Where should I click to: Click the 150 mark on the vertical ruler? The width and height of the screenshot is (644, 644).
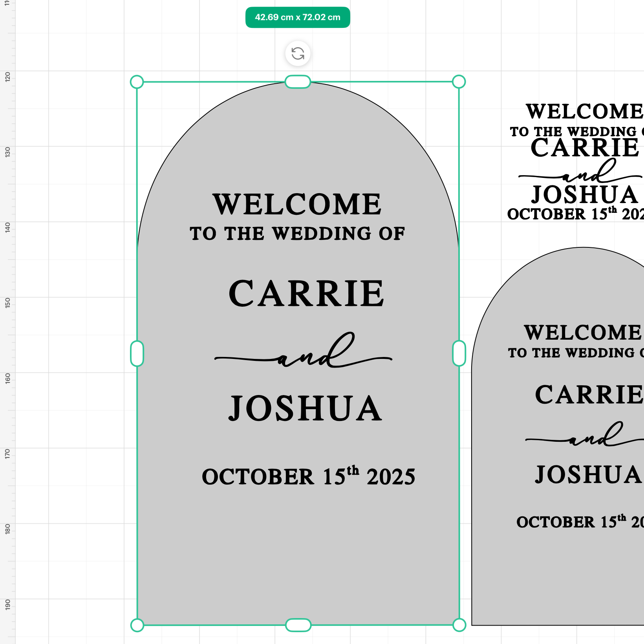pos(7,302)
